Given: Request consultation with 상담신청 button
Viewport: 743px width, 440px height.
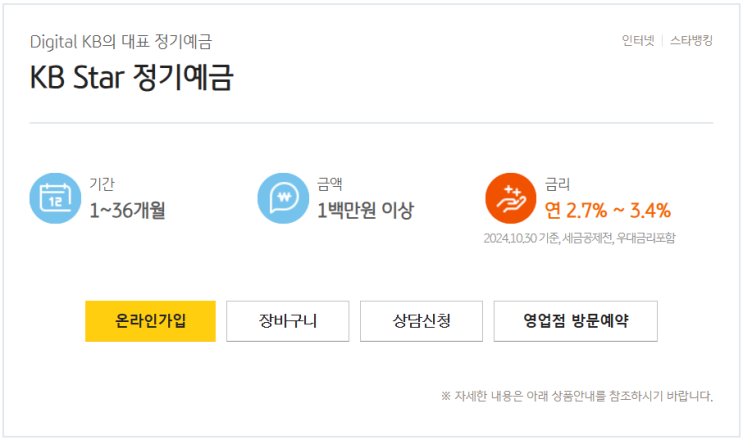Looking at the screenshot, I should pyautogui.click(x=421, y=321).
